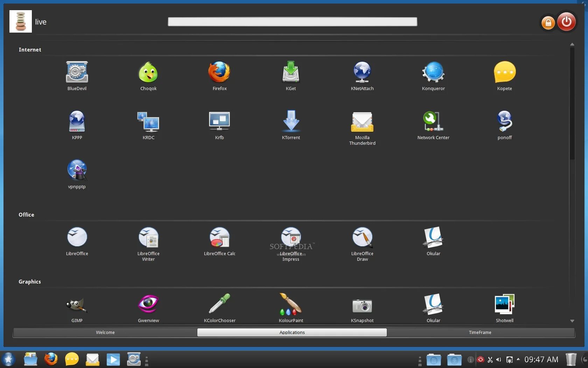
Task: Click the red power button
Action: coord(567,22)
